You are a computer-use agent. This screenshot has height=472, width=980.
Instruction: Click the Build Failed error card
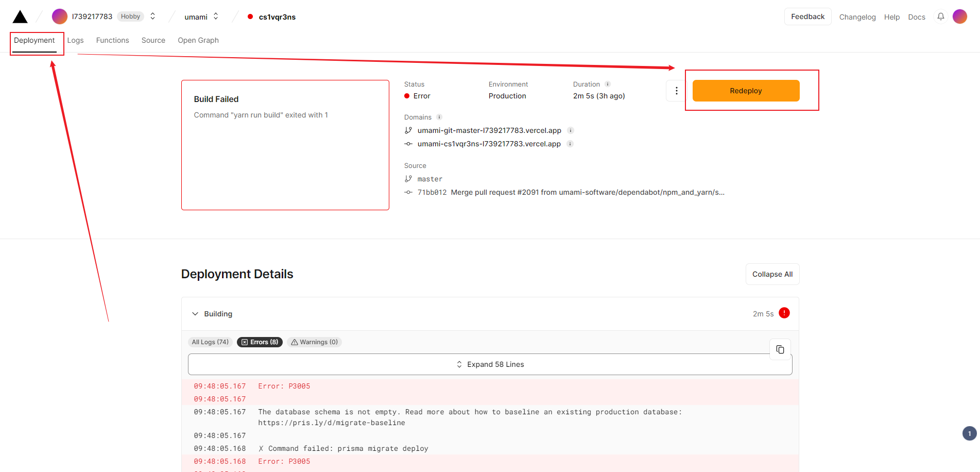pyautogui.click(x=285, y=145)
